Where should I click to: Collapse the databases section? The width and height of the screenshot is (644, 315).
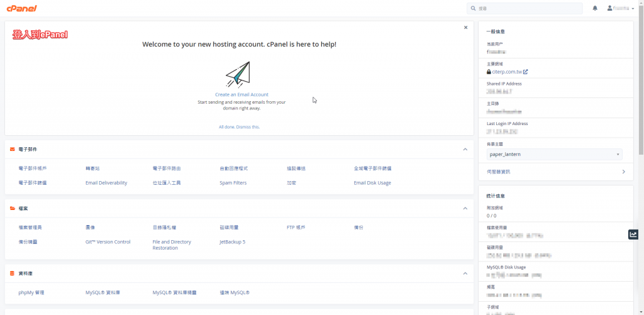click(x=465, y=274)
